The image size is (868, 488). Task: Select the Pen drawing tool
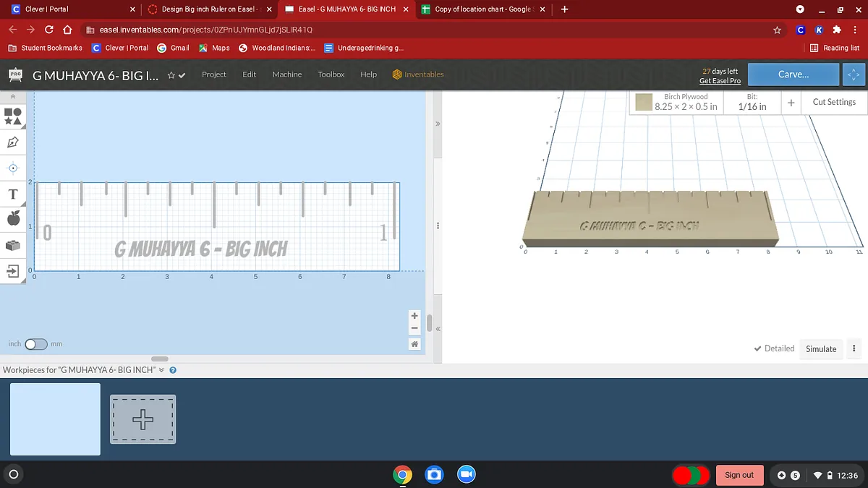tap(12, 142)
